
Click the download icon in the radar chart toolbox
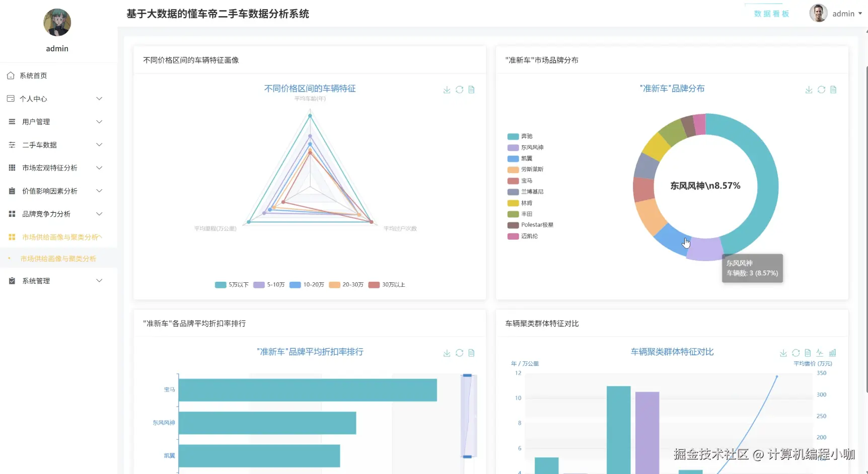[x=447, y=90]
